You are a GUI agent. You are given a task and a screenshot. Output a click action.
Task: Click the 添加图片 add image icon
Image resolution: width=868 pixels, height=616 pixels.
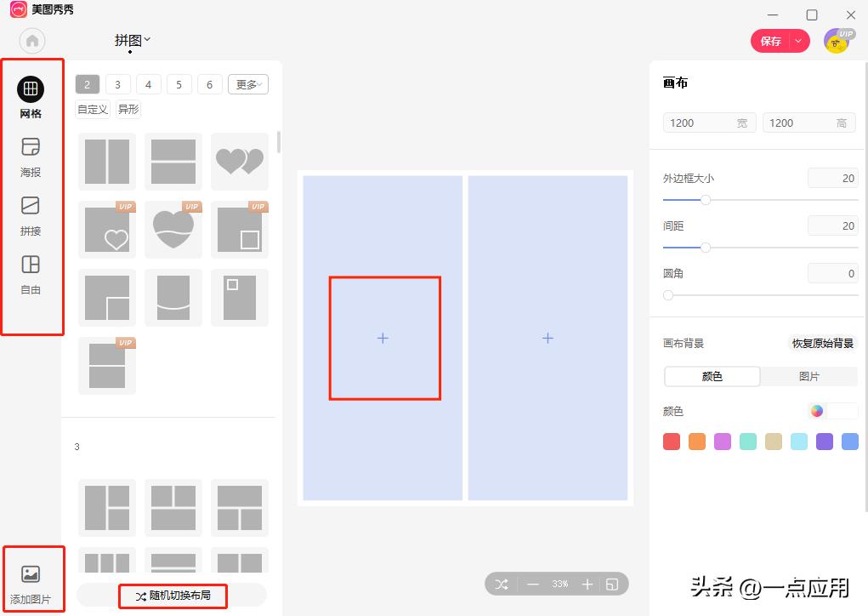pos(31,574)
